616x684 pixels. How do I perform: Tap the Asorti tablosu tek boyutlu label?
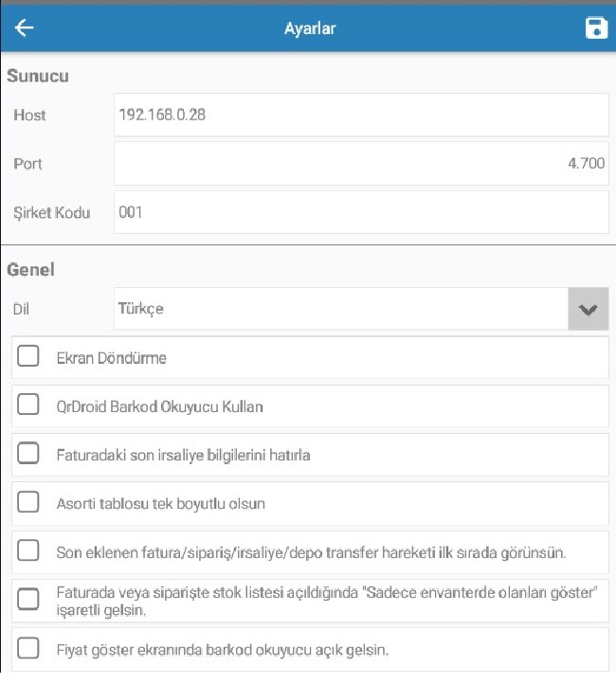[x=160, y=504]
